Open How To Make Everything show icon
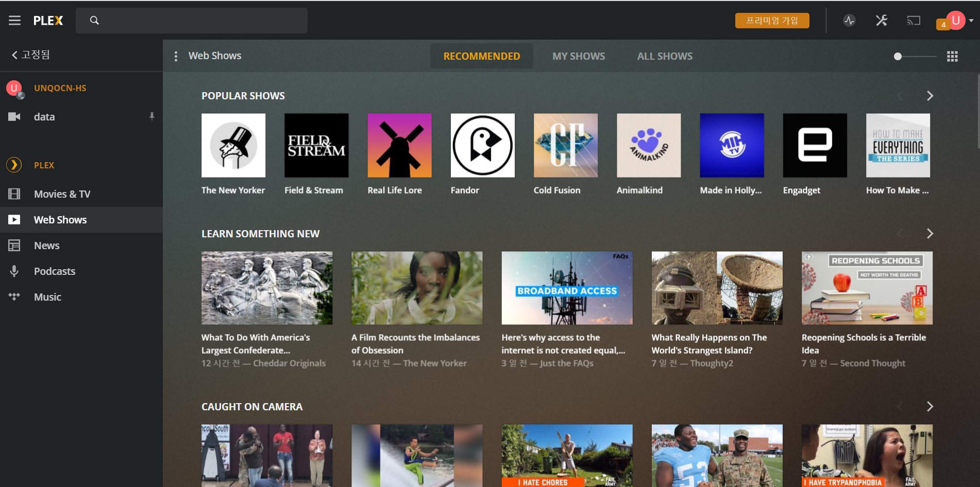The height and width of the screenshot is (487, 980). [x=898, y=145]
